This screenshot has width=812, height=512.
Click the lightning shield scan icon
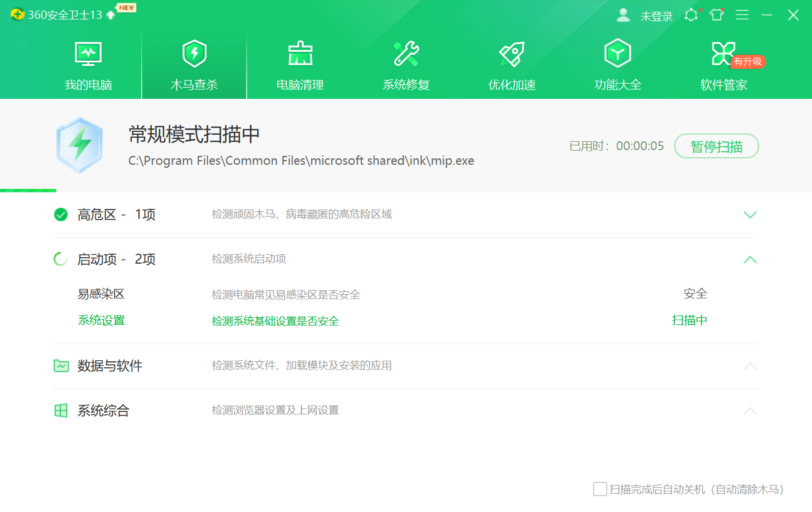(x=79, y=145)
